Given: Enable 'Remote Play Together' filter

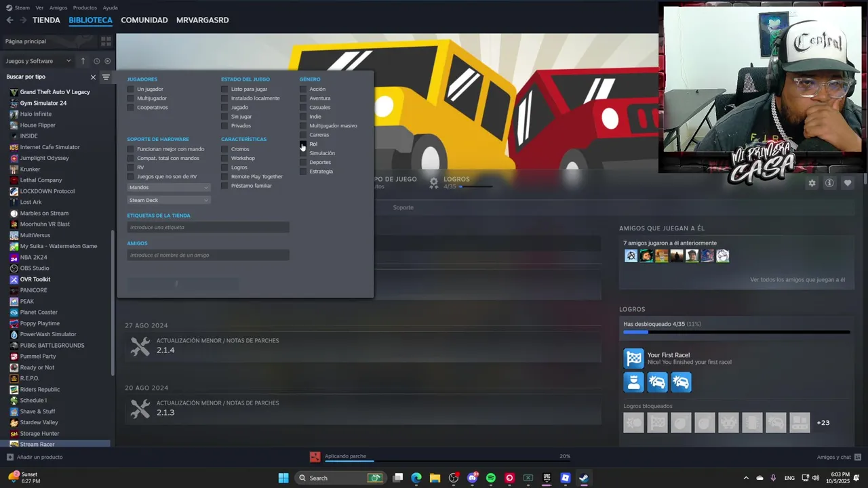Looking at the screenshot, I should coord(224,176).
